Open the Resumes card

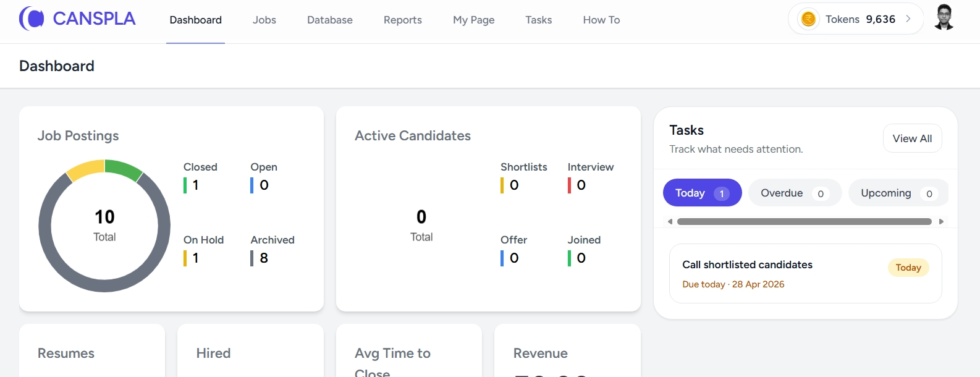[x=92, y=350]
